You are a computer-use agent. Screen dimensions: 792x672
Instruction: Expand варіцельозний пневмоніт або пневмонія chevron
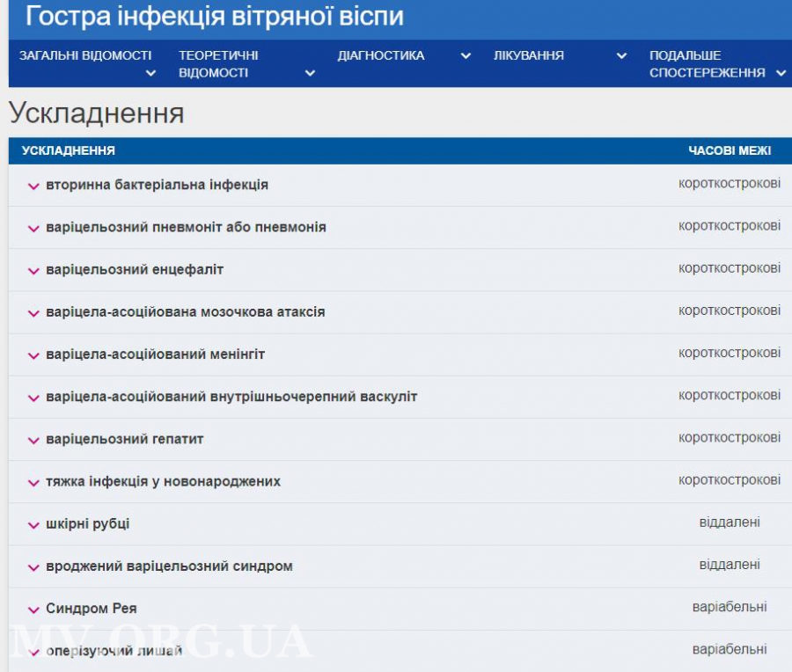point(33,229)
